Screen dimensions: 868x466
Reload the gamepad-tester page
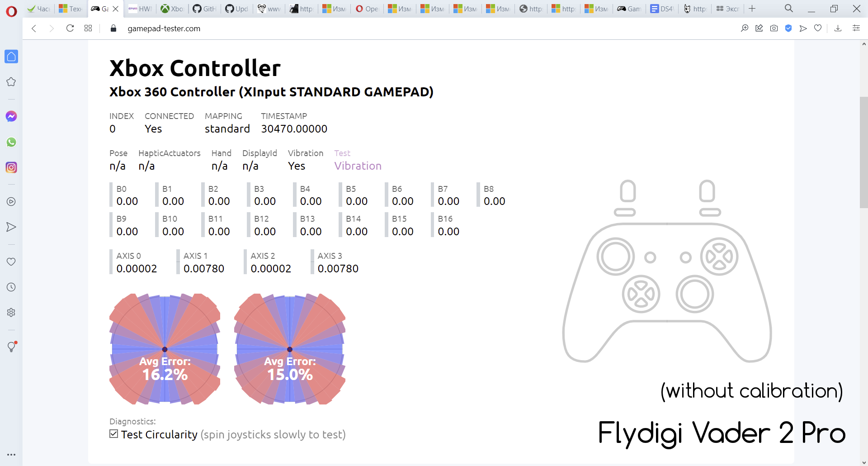70,29
